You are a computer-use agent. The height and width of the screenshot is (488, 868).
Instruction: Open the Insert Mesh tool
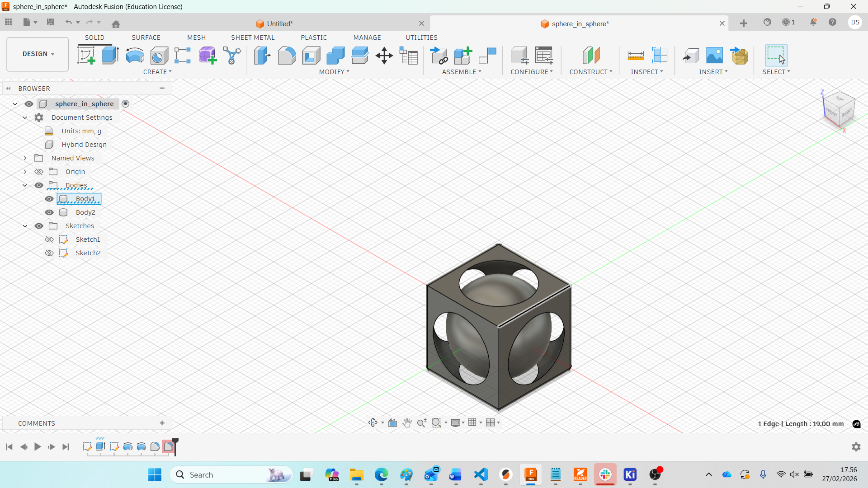coord(740,56)
